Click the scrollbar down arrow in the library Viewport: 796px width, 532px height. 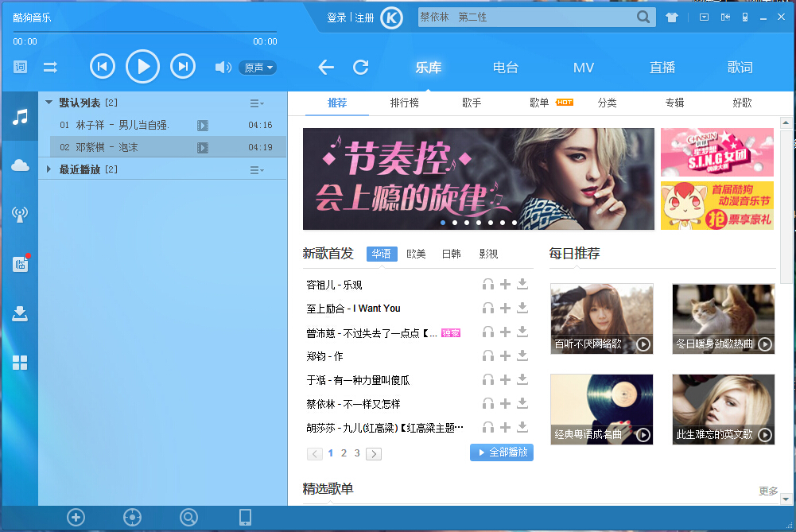tap(786, 499)
